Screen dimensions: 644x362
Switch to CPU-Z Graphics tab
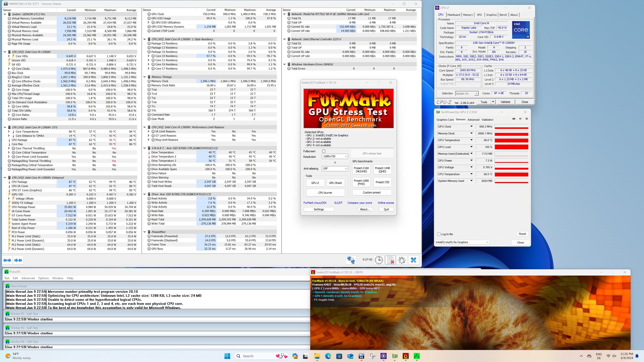coord(491,15)
